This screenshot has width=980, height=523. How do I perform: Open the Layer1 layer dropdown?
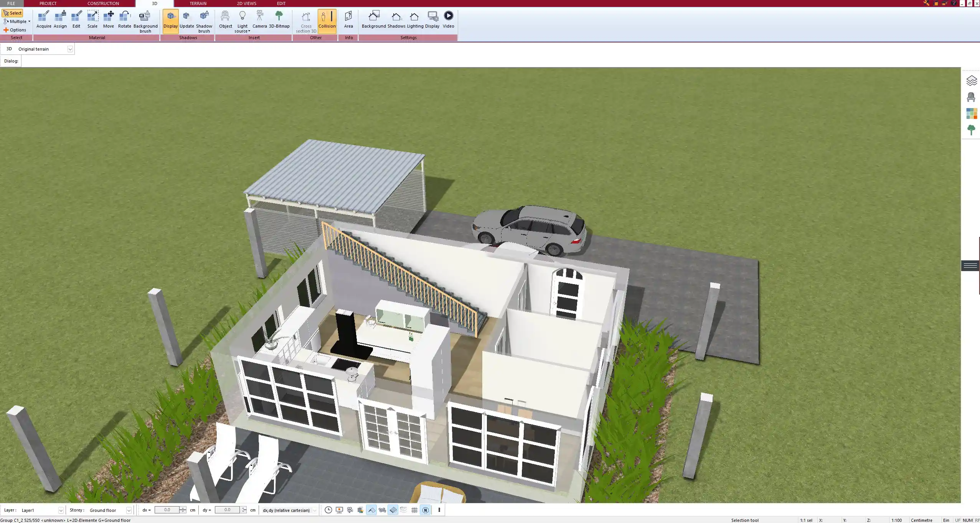[60, 510]
